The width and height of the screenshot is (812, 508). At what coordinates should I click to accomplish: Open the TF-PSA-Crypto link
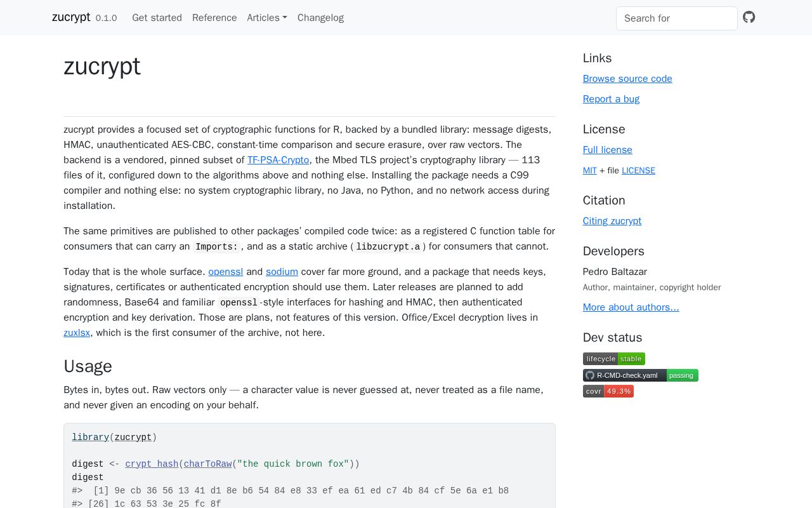click(x=278, y=160)
